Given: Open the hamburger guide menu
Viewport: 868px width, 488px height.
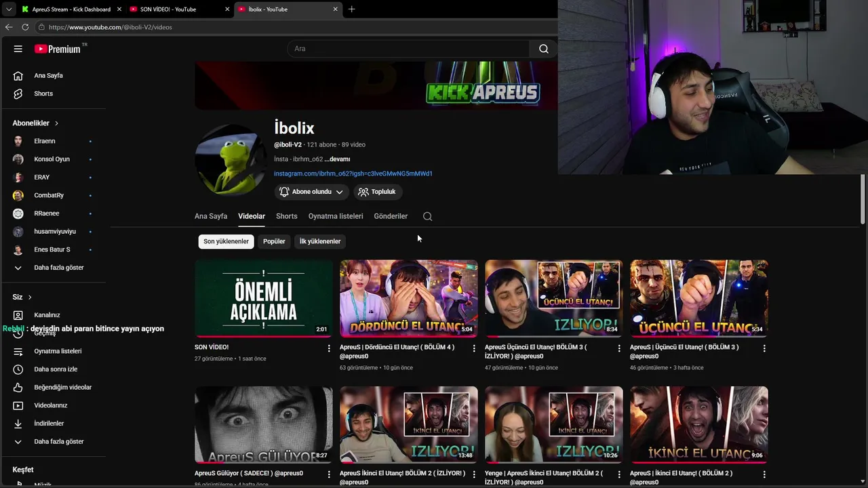Looking at the screenshot, I should pos(18,49).
